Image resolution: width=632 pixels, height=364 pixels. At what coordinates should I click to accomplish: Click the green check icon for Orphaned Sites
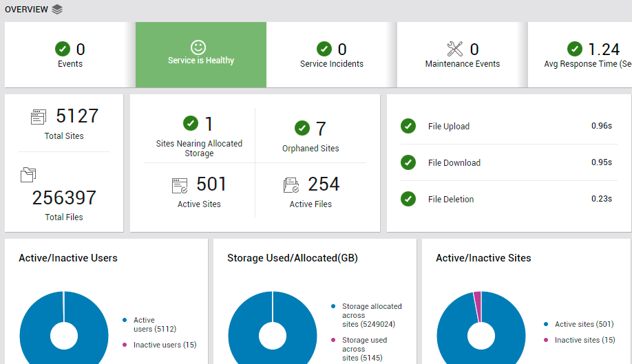[302, 128]
